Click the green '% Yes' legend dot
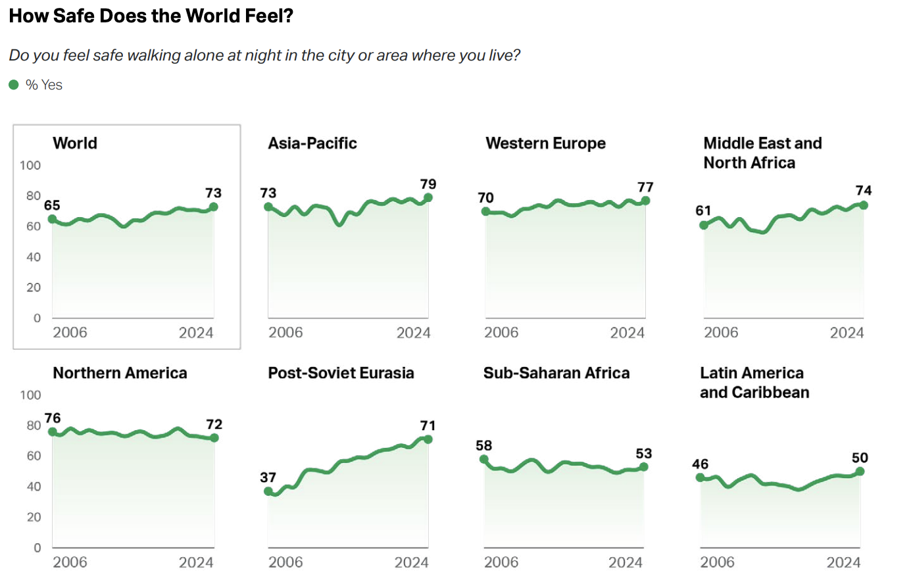 coord(13,85)
